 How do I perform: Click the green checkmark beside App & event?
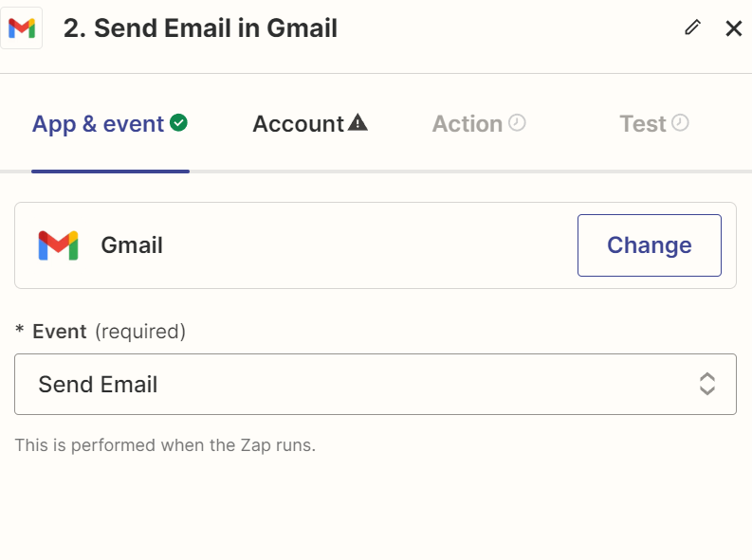[x=178, y=122]
